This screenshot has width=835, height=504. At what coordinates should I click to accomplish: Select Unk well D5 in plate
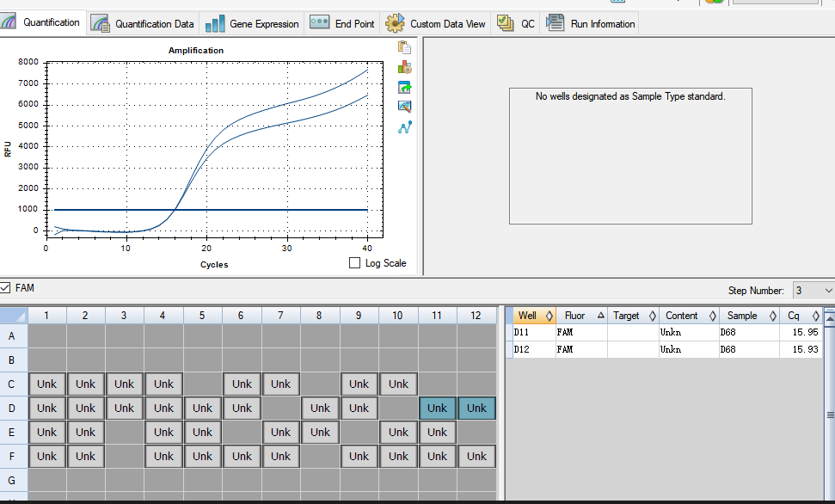202,408
